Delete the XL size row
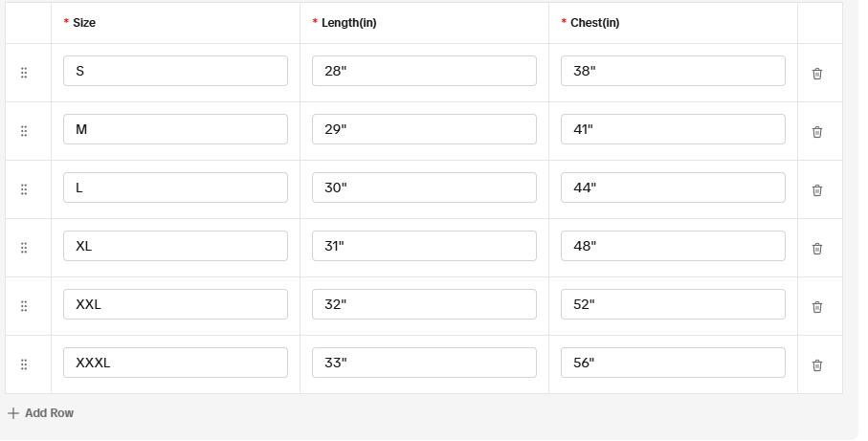This screenshot has height=441, width=868. (x=817, y=249)
